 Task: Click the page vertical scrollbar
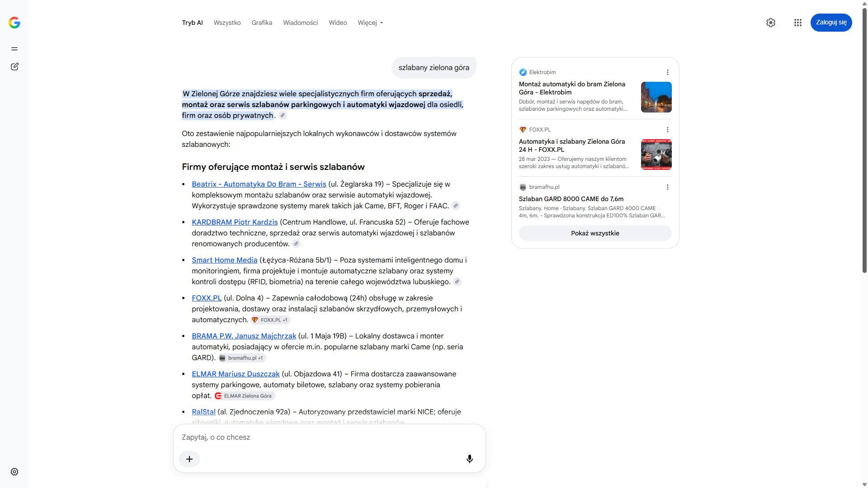(x=864, y=140)
